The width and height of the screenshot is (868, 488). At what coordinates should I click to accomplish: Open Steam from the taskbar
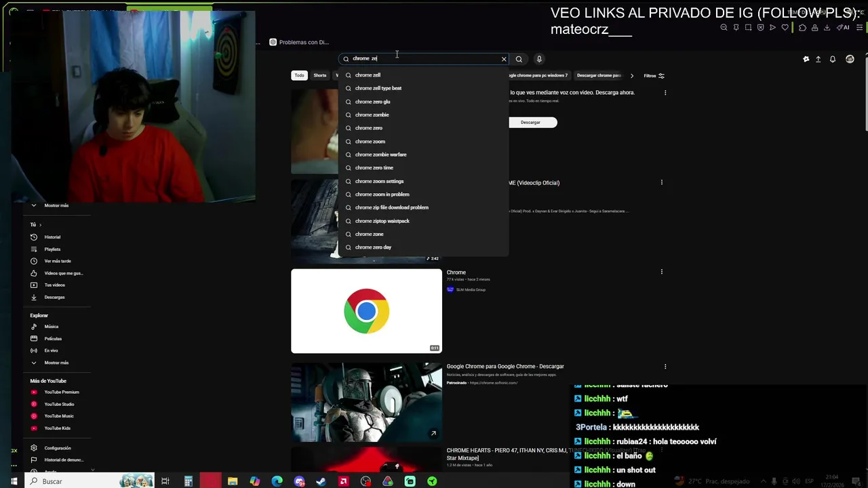[321, 481]
